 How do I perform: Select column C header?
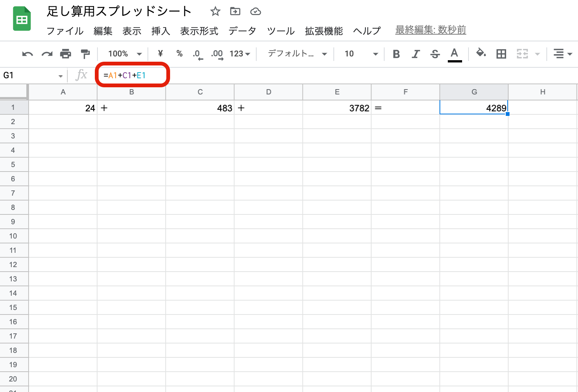pos(200,92)
